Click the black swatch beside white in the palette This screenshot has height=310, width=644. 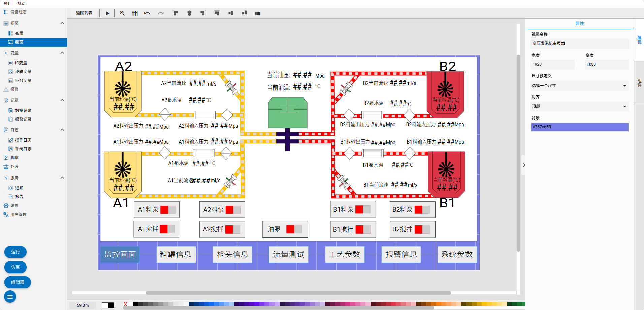(x=111, y=305)
